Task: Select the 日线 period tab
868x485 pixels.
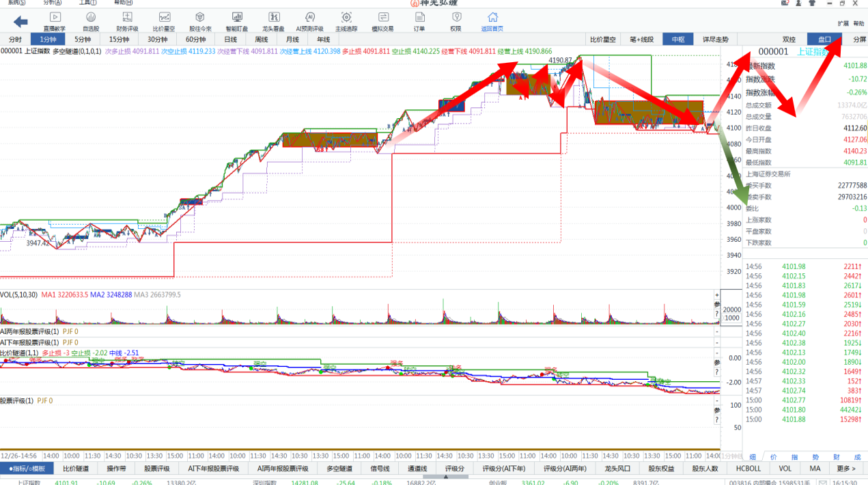Action: point(231,40)
